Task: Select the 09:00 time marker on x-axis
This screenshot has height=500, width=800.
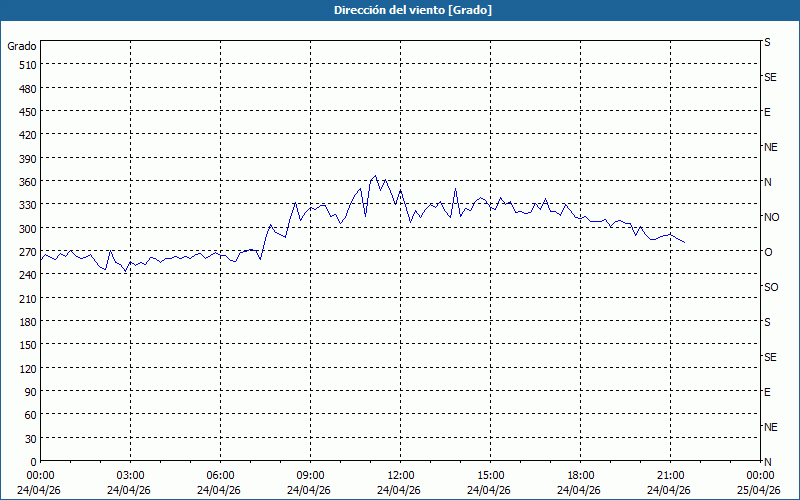Action: (310, 475)
